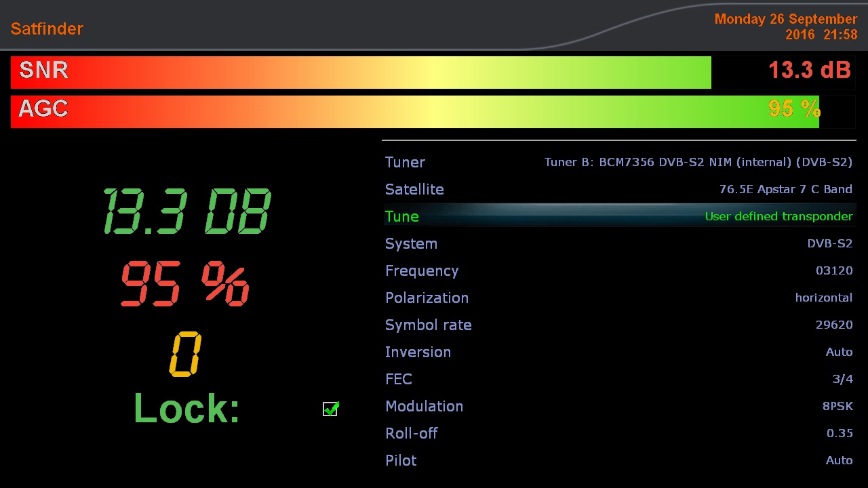Viewport: 868px width, 488px height.
Task: Click the large red 95 % readout
Action: (185, 284)
